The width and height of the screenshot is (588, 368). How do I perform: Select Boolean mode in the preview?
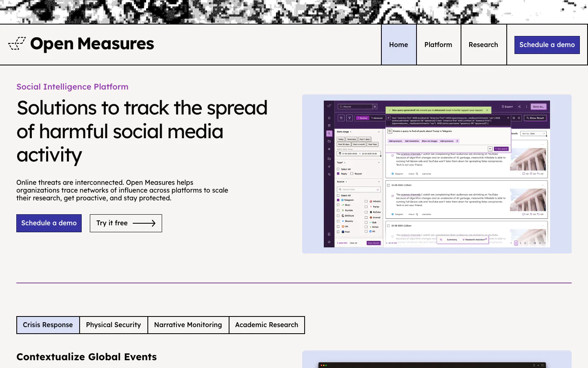click(363, 118)
